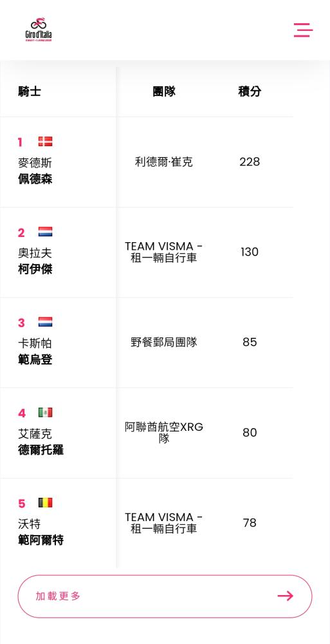Viewport: 330px width, 644px height.
Task: Select the 騎士 column header
Action: point(30,91)
